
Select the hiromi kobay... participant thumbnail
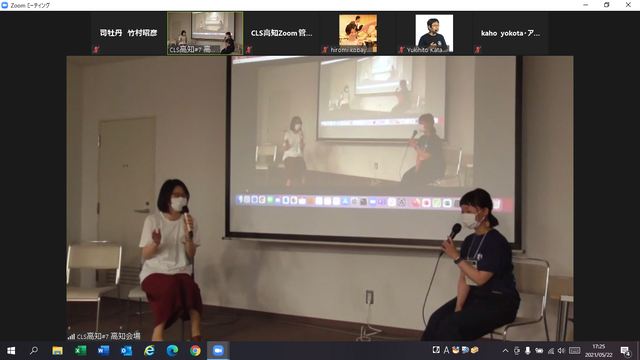point(358,33)
